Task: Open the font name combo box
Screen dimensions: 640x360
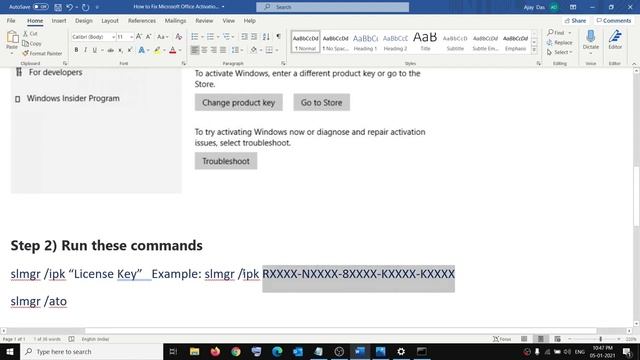Action: tap(93, 37)
